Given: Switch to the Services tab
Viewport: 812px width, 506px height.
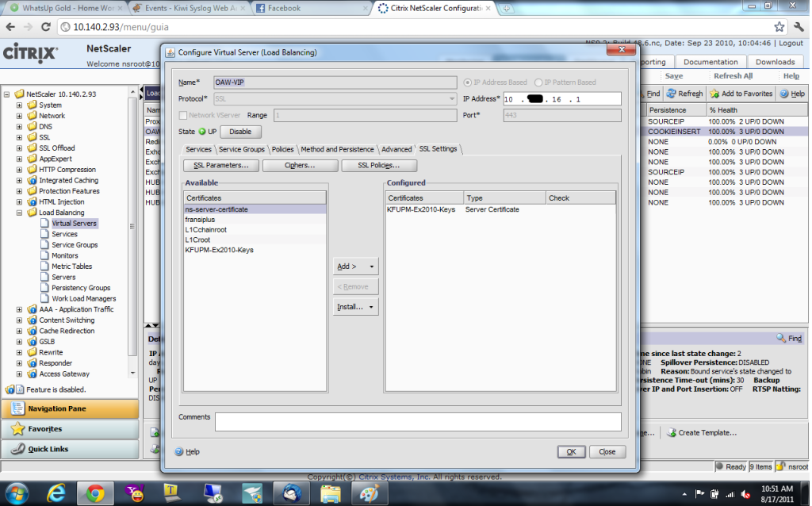Looking at the screenshot, I should point(198,149).
